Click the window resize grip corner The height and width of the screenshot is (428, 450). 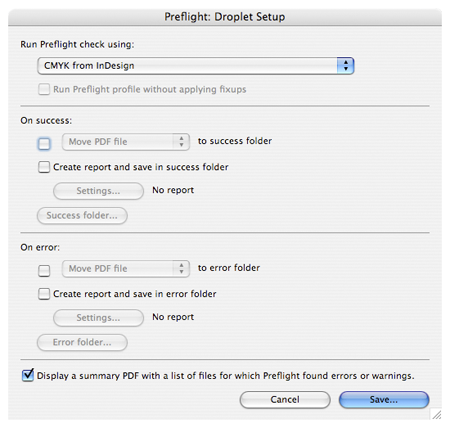(x=436, y=414)
